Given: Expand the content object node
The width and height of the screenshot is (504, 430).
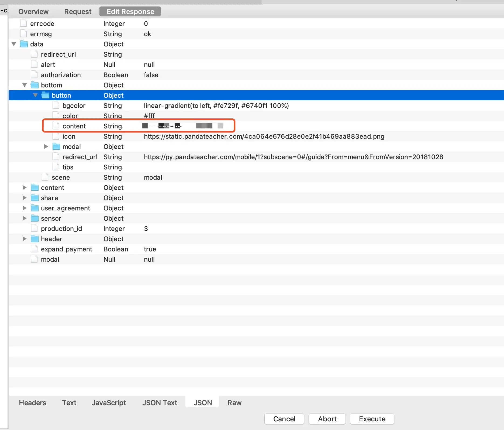Looking at the screenshot, I should point(25,187).
